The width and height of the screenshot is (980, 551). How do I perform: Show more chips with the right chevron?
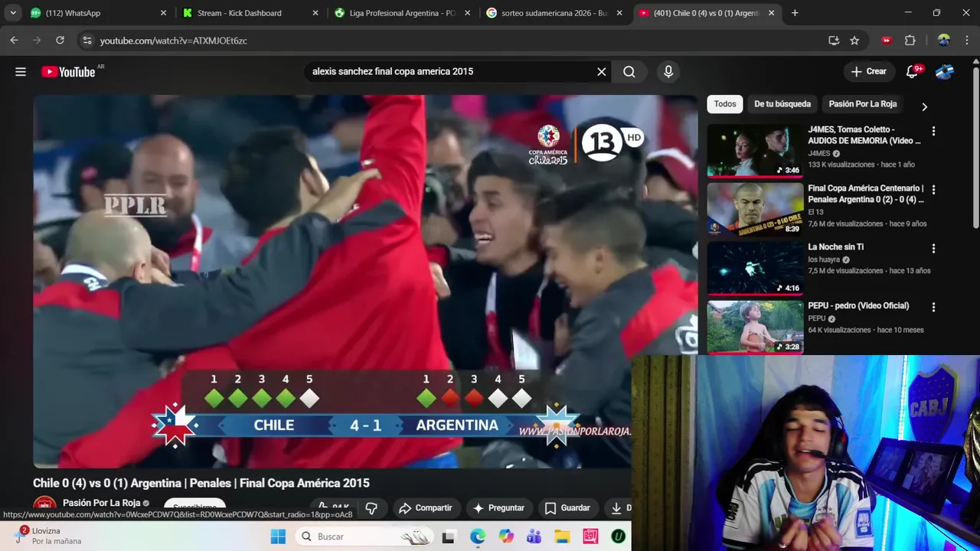click(924, 106)
